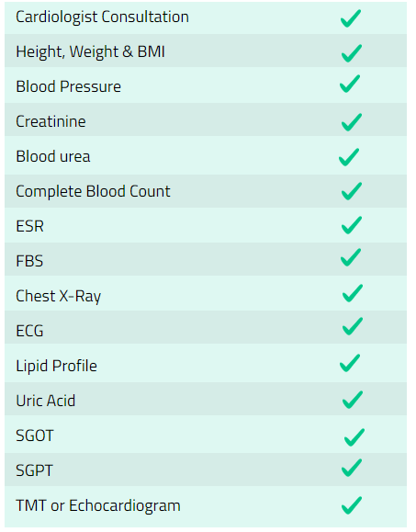This screenshot has width=416, height=532.
Task: Click the Complete Blood Count label
Action: [93, 191]
